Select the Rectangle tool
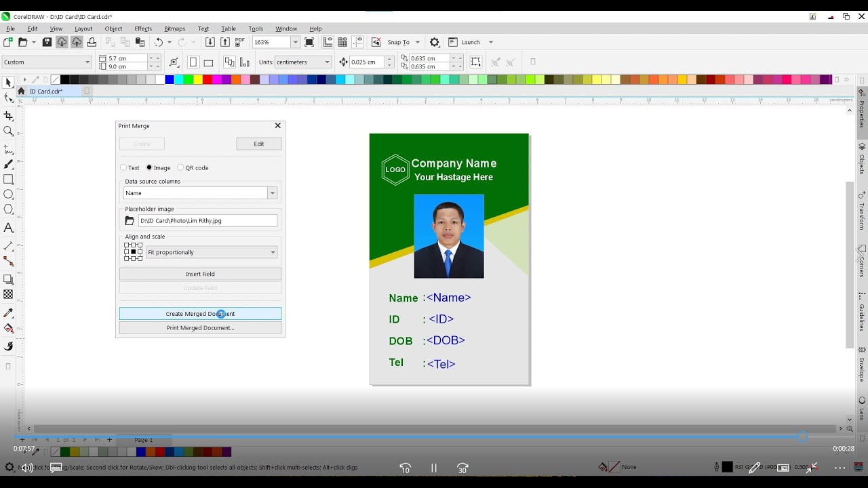Screen dimensions: 868x488 pyautogui.click(x=8, y=180)
